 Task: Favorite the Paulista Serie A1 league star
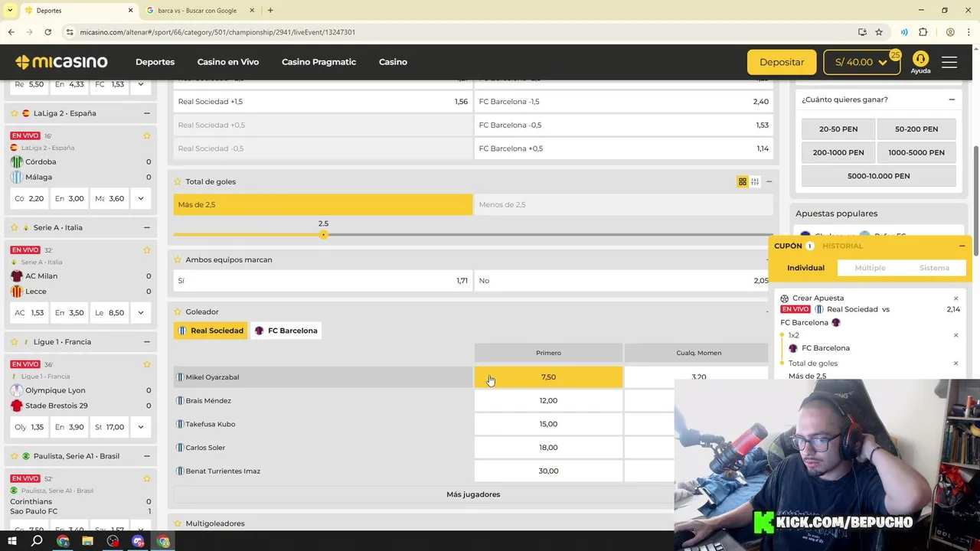click(x=15, y=456)
